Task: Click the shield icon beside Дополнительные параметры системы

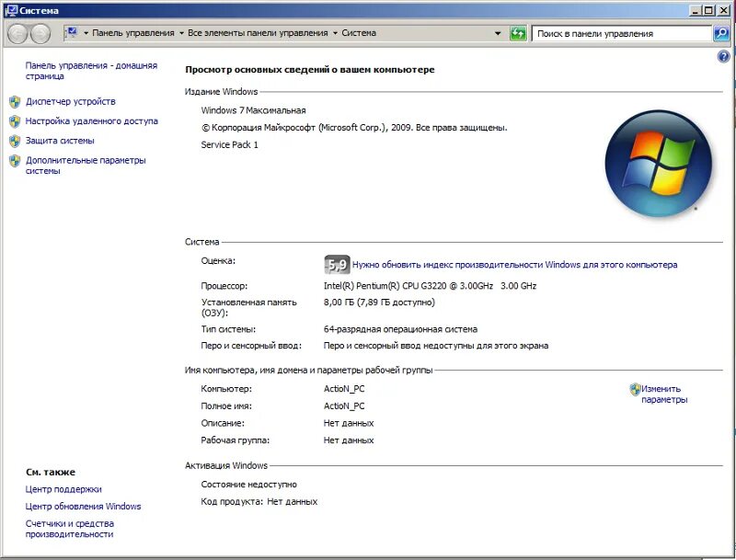Action: (x=15, y=161)
